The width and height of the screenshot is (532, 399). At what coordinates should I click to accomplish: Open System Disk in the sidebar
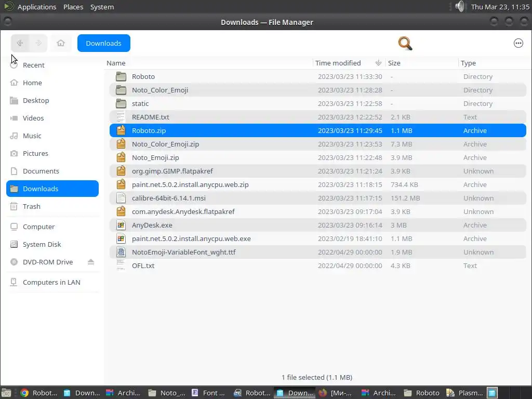click(x=52, y=244)
